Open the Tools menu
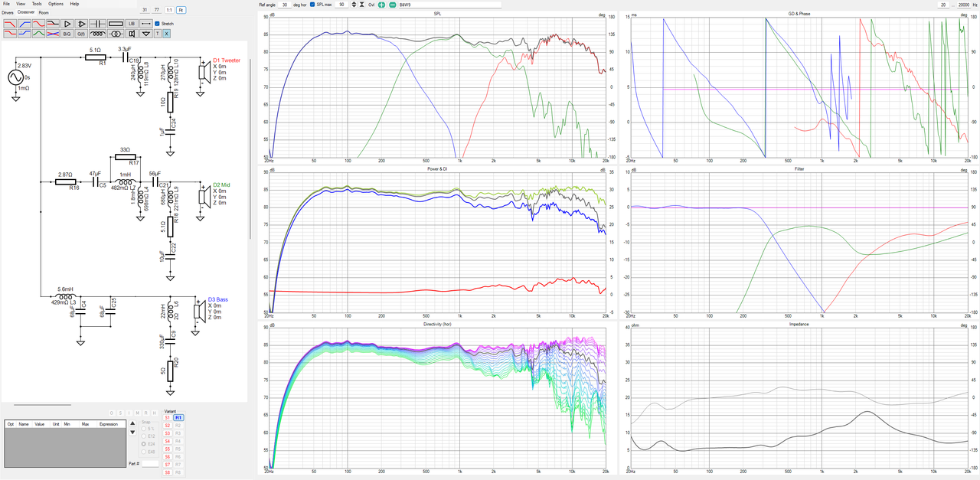The height and width of the screenshot is (480, 980). [37, 4]
